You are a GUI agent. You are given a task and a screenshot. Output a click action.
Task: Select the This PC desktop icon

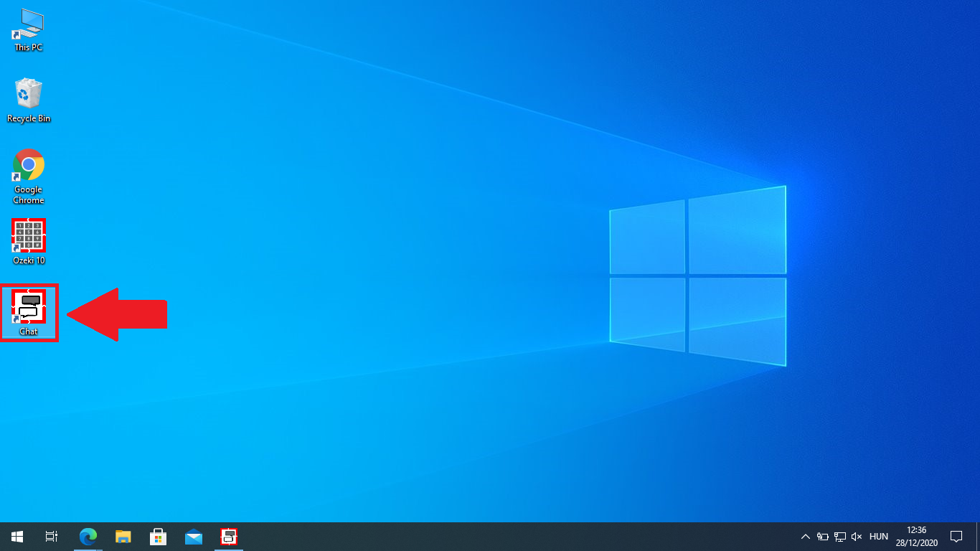click(x=29, y=29)
